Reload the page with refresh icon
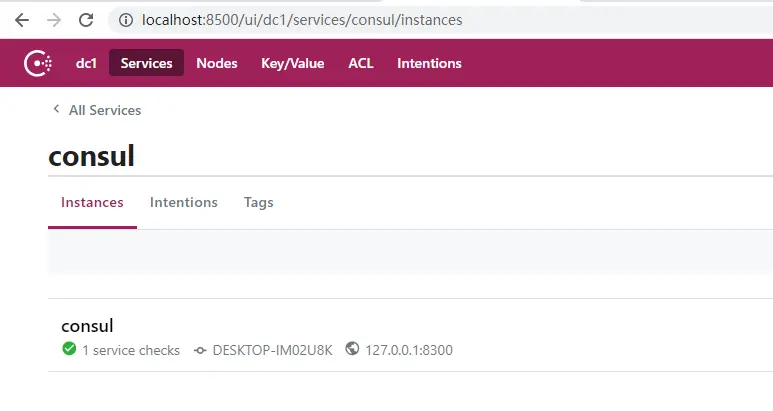The image size is (773, 411). [x=86, y=20]
